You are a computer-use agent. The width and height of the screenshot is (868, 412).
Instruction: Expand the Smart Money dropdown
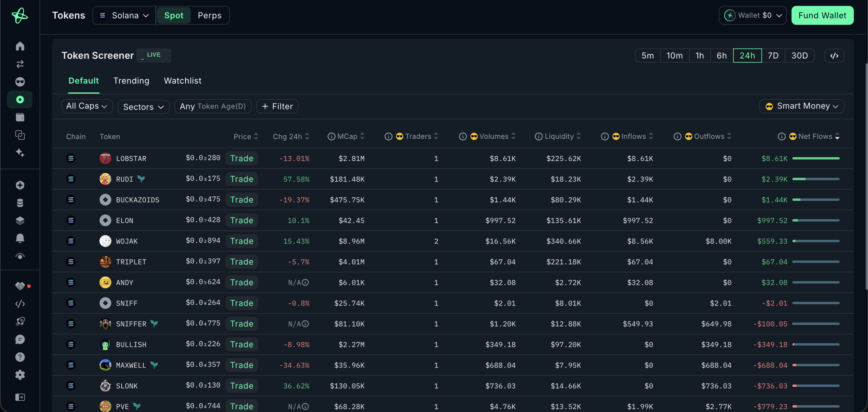pos(802,106)
